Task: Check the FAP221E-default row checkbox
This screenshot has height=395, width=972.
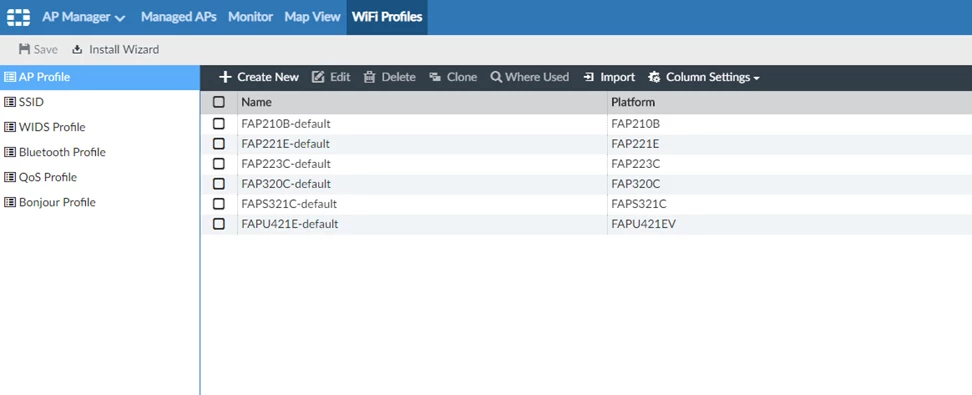Action: (219, 144)
